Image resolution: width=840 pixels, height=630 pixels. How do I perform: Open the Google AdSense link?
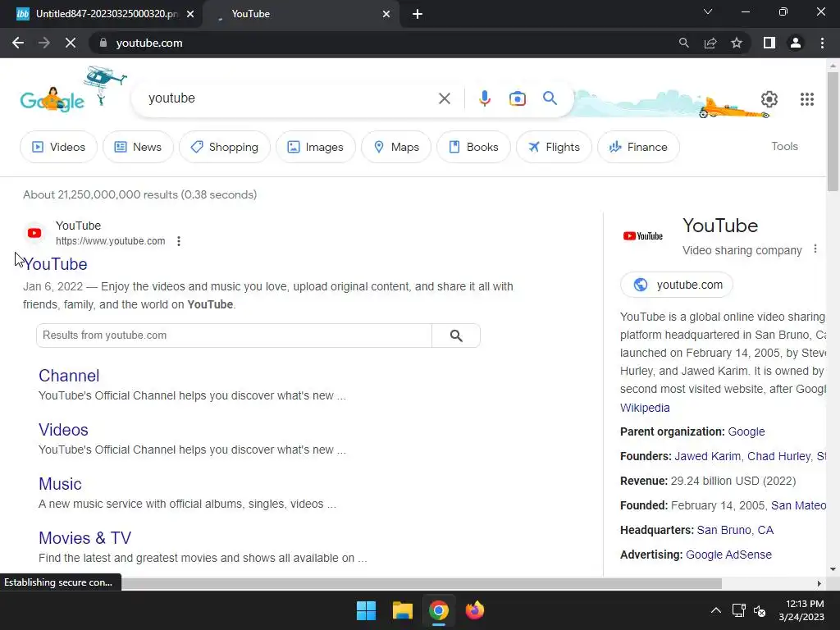click(728, 555)
